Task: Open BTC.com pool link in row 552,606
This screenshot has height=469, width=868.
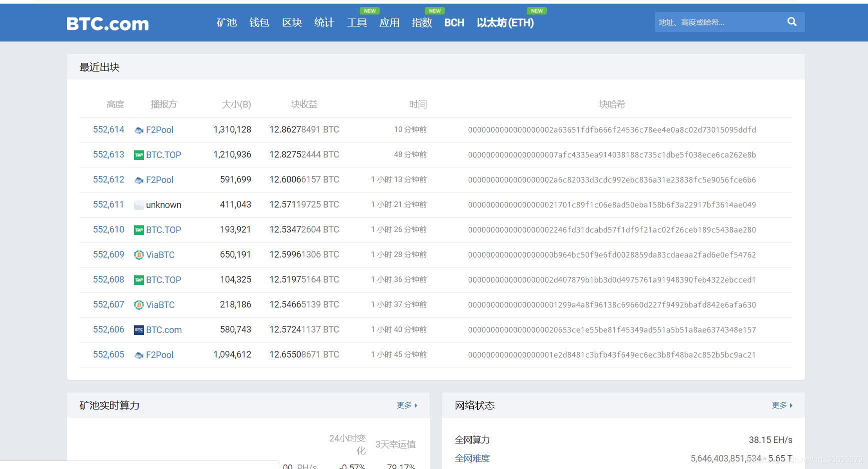Action: [164, 330]
